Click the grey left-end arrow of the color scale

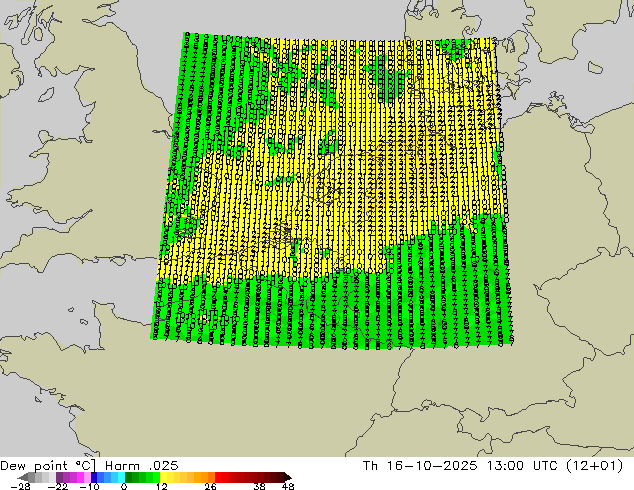[x=22, y=477]
